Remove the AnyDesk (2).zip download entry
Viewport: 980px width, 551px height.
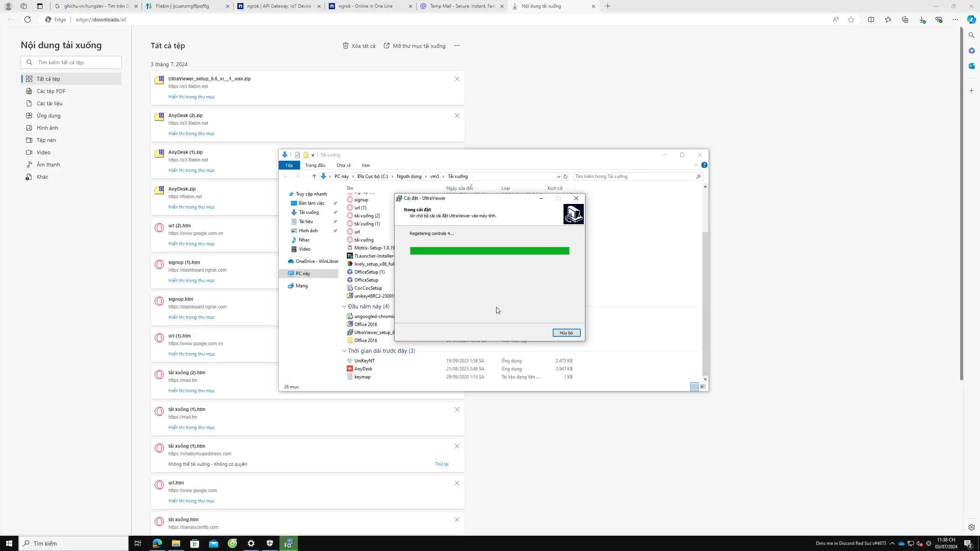[457, 116]
